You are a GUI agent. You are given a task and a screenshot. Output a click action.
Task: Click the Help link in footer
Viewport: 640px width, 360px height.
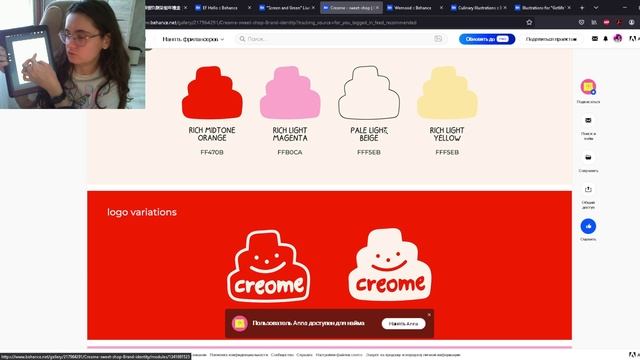pos(304,355)
